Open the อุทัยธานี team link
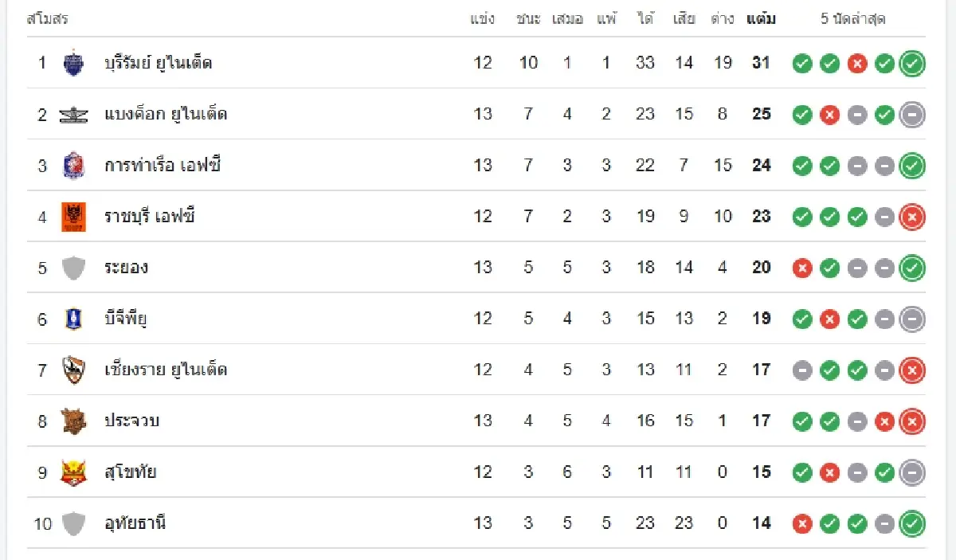The image size is (956, 560). (x=135, y=523)
